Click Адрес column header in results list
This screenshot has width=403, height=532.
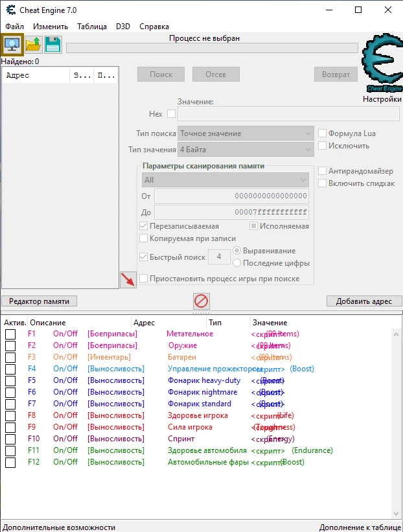(36, 75)
